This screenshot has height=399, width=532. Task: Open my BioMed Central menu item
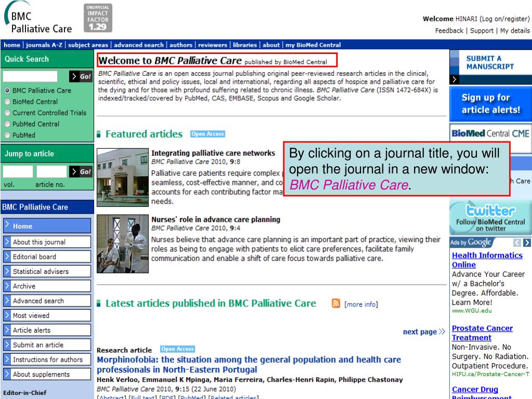click(313, 45)
